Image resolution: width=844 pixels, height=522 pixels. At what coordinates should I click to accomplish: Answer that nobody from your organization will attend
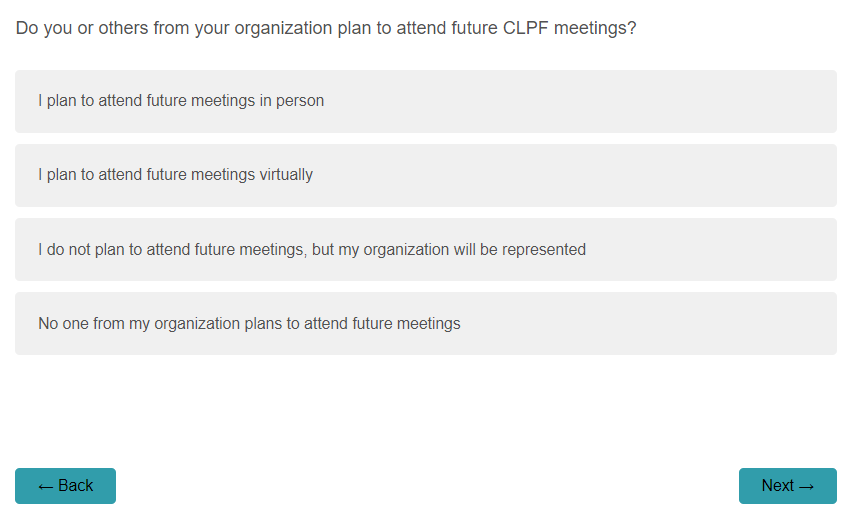425,324
